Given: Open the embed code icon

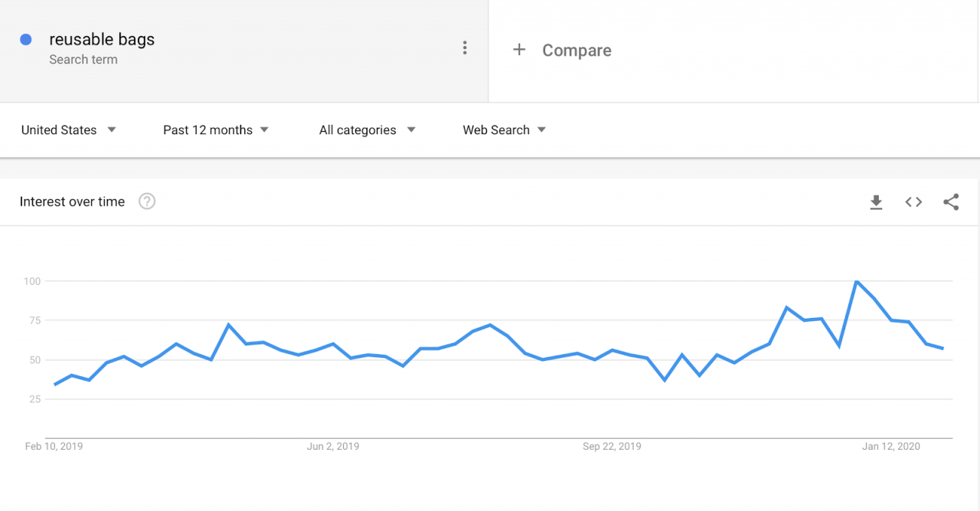Looking at the screenshot, I should point(913,202).
